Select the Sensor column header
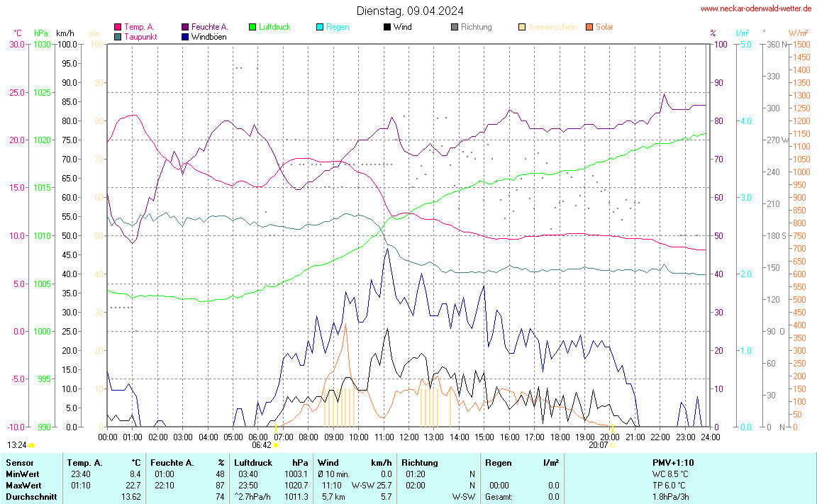 [x=19, y=462]
